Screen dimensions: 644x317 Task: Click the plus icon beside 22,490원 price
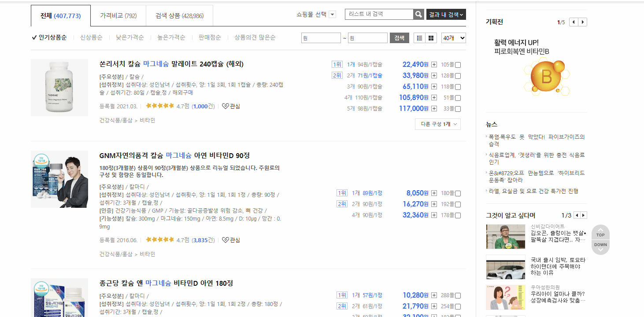434,64
